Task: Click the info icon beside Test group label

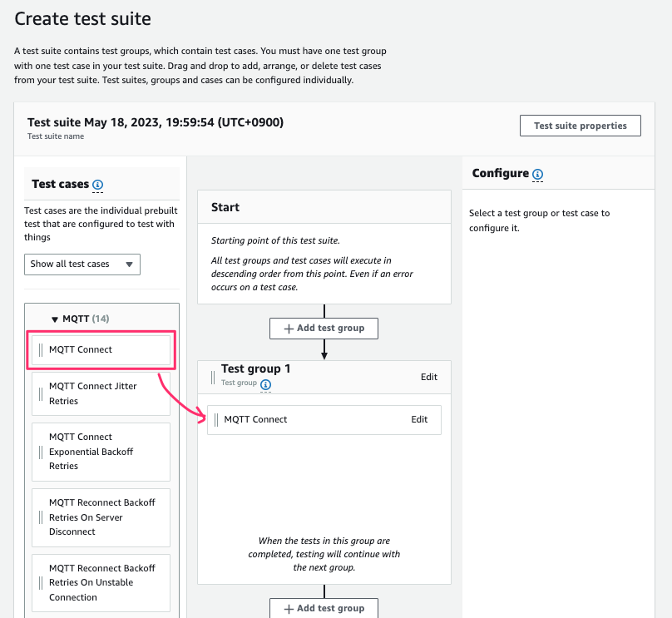Action: point(265,385)
